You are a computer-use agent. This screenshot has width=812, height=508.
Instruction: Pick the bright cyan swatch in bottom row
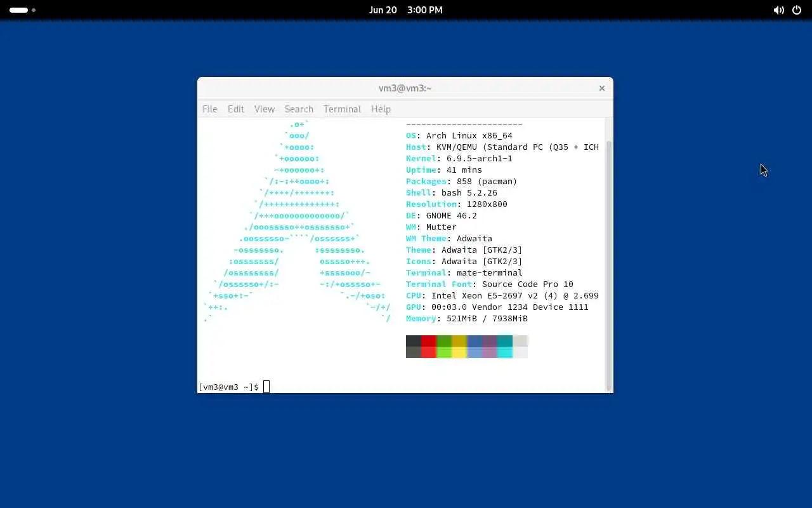coord(505,352)
